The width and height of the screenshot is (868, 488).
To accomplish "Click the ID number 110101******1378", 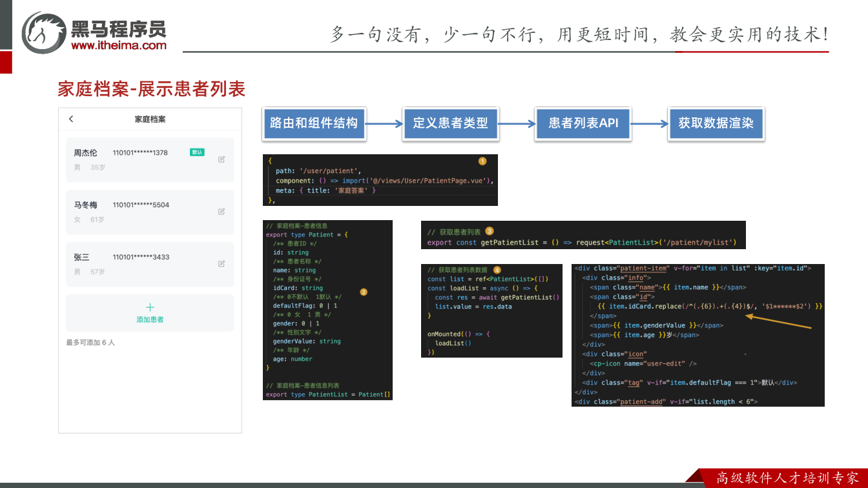I will click(x=140, y=153).
